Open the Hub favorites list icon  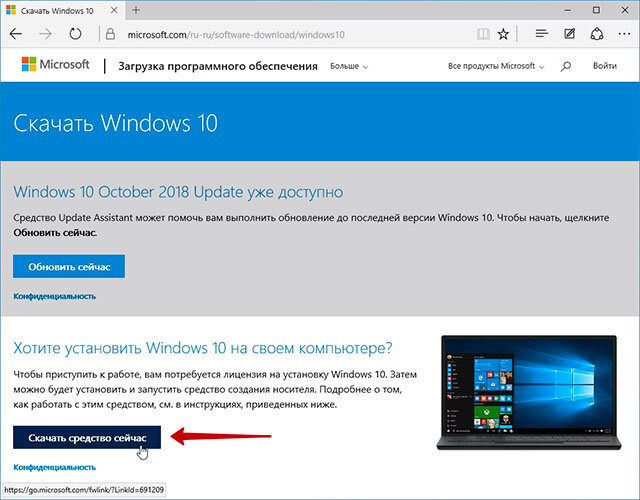click(x=542, y=34)
